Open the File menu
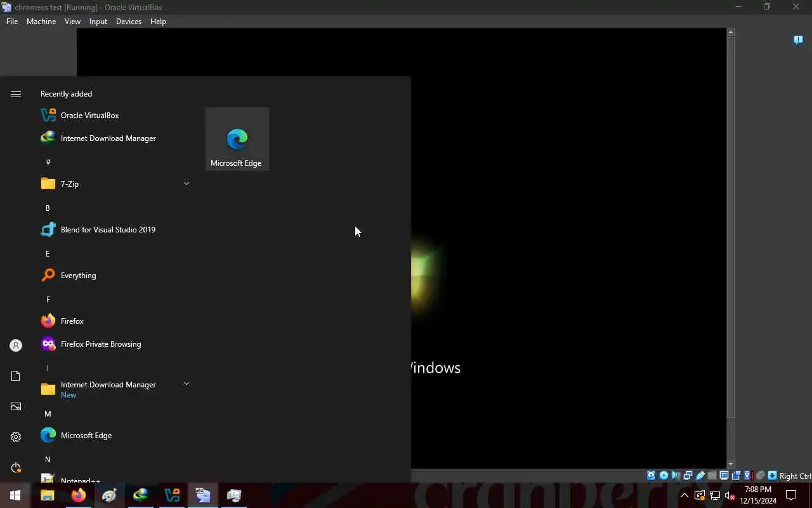This screenshot has width=812, height=508. pos(12,21)
